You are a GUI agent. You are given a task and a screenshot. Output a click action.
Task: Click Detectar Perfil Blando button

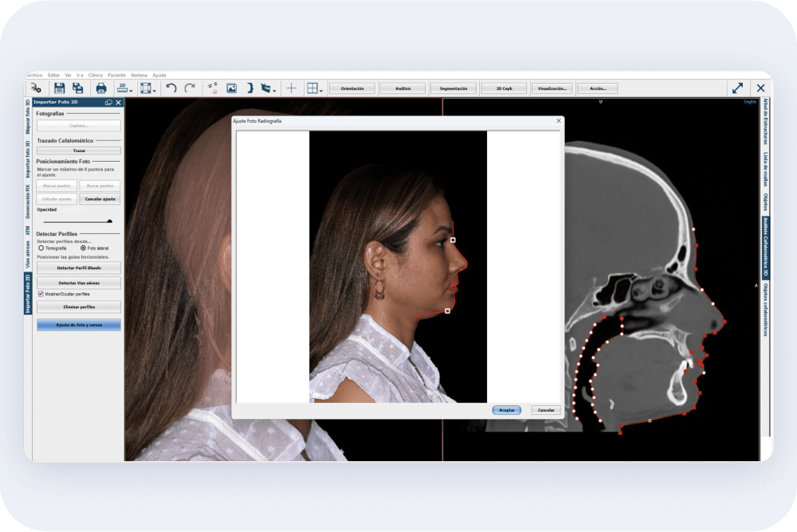pyautogui.click(x=79, y=268)
